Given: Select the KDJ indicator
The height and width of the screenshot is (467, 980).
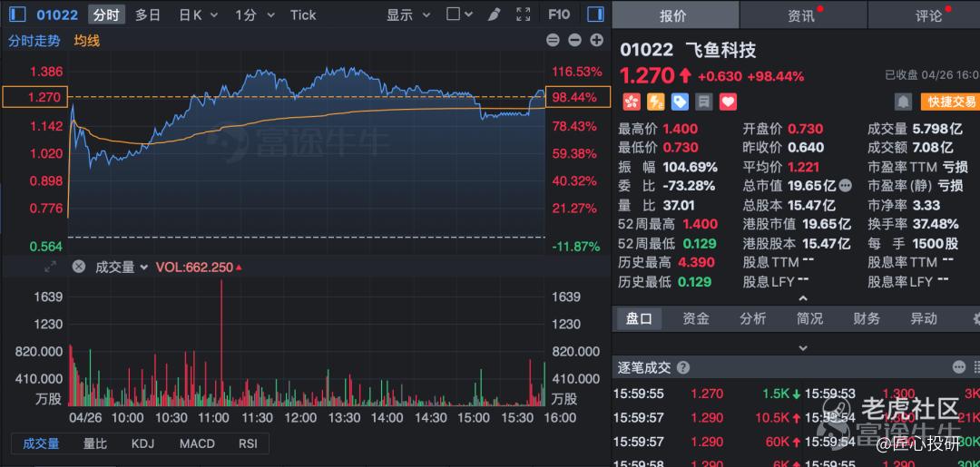Looking at the screenshot, I should 142,444.
